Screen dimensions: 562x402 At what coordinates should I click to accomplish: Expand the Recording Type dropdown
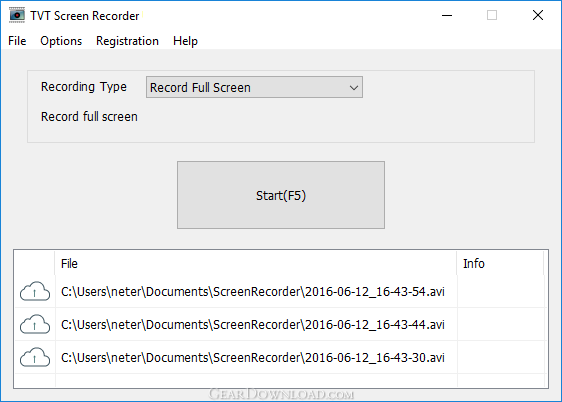point(254,87)
